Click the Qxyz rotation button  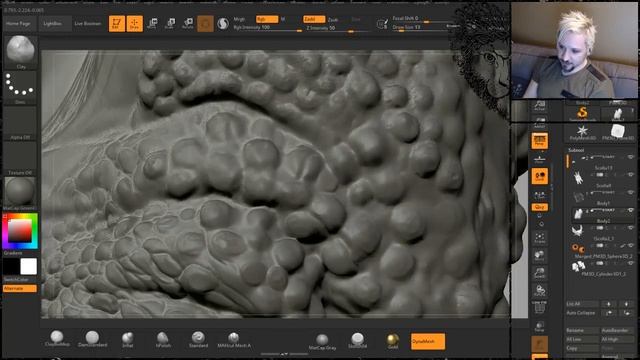tap(540, 207)
